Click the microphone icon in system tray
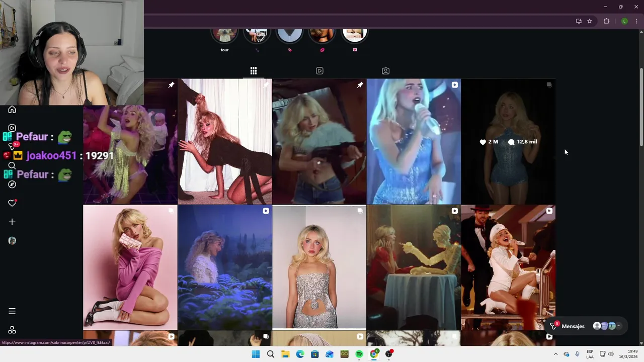 [577, 354]
